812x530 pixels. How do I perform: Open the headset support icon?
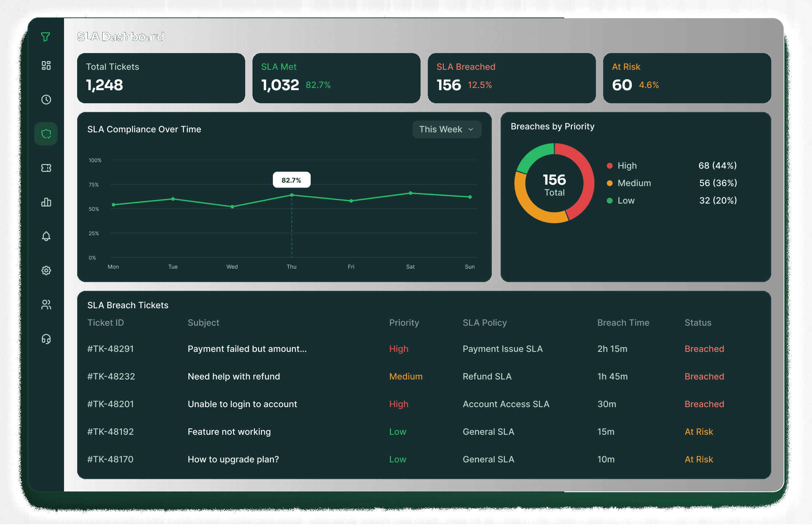pyautogui.click(x=46, y=339)
